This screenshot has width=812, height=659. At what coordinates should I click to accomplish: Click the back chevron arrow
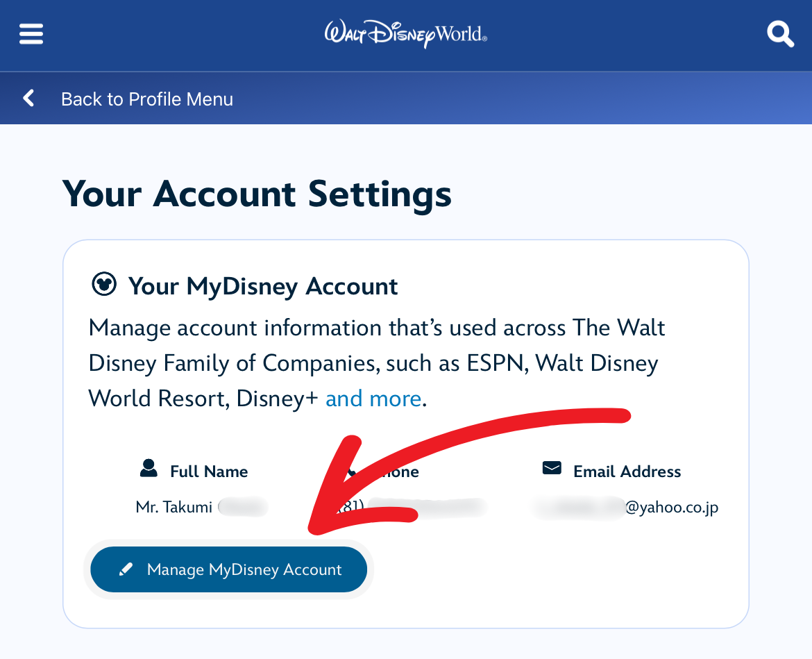29,98
